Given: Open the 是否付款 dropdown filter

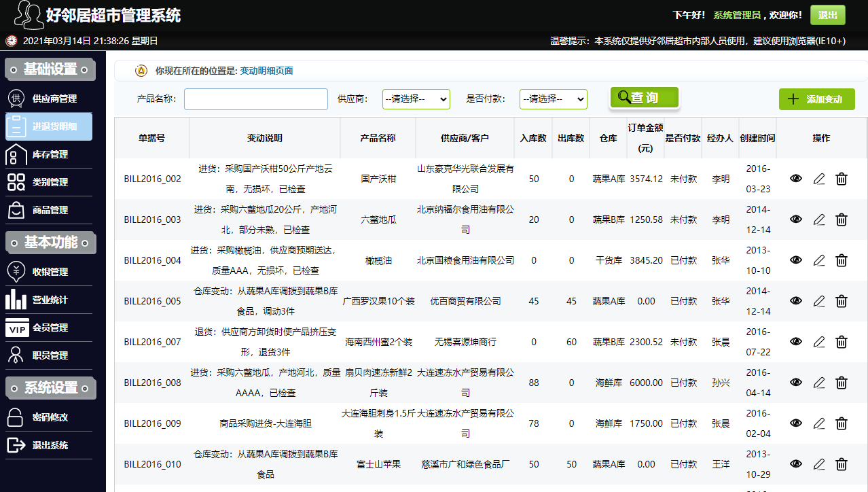Looking at the screenshot, I should click(554, 99).
